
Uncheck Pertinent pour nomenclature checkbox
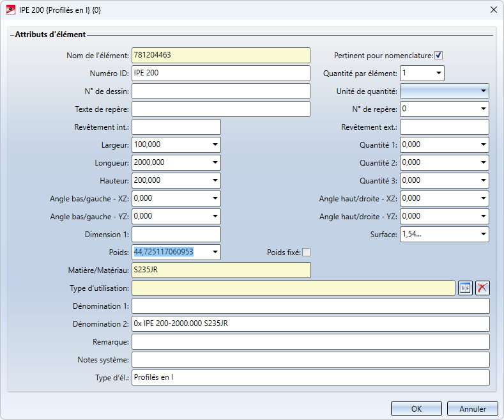(x=439, y=56)
